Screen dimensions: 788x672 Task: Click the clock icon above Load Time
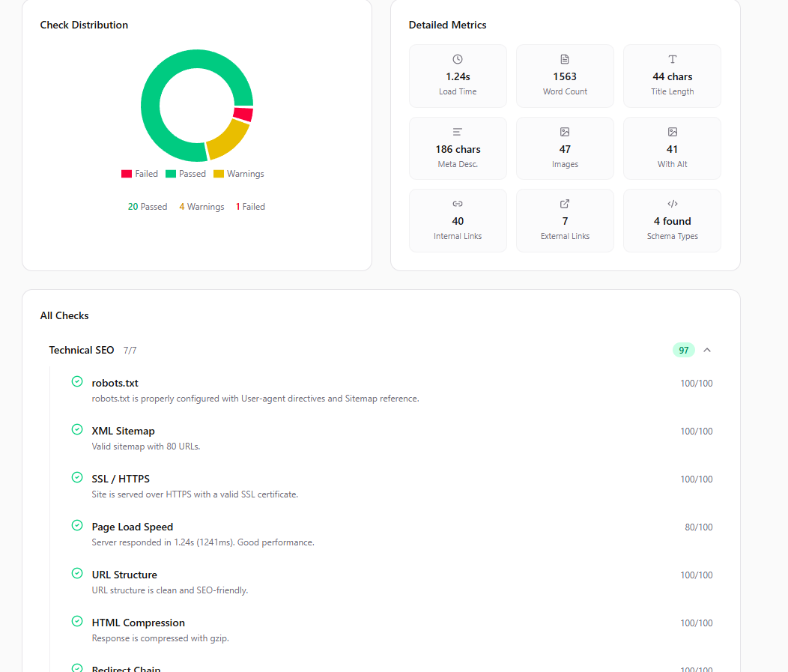pos(458,59)
